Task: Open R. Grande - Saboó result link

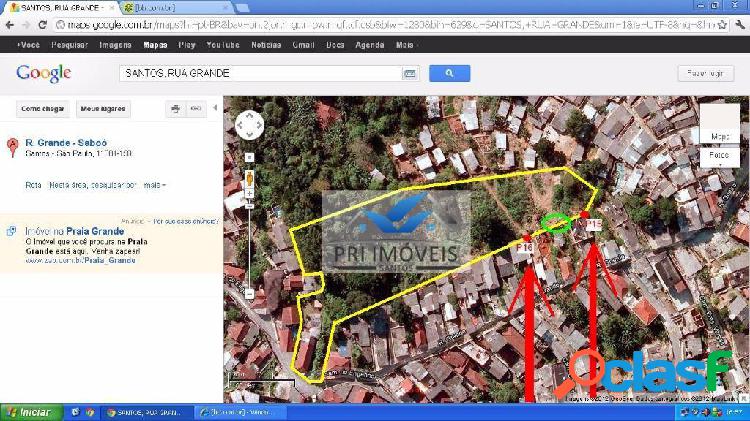Action: click(66, 143)
